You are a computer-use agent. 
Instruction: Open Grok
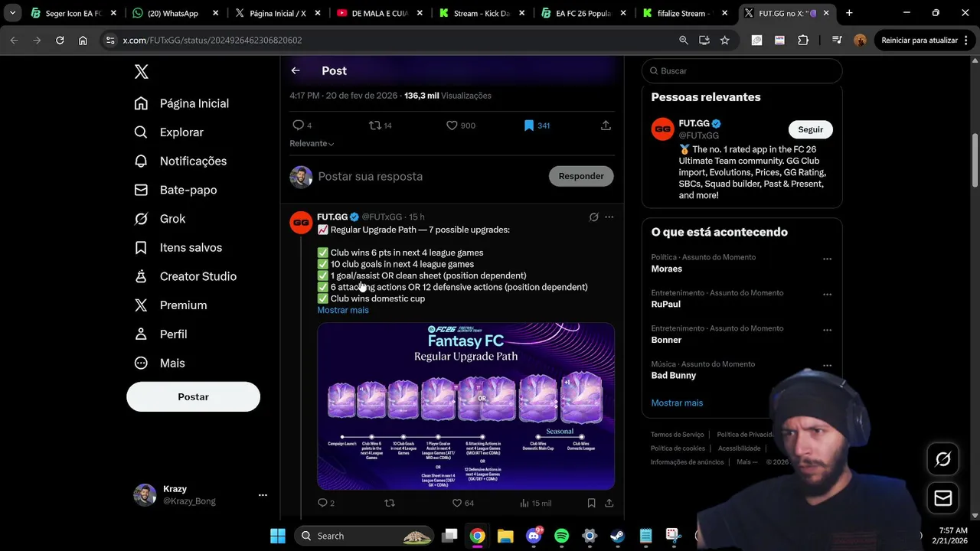[160, 219]
